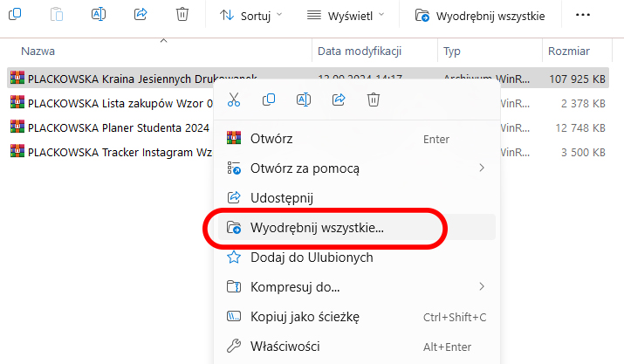Choose Kompresuj do... in the context menu
624x364 pixels.
[357, 286]
